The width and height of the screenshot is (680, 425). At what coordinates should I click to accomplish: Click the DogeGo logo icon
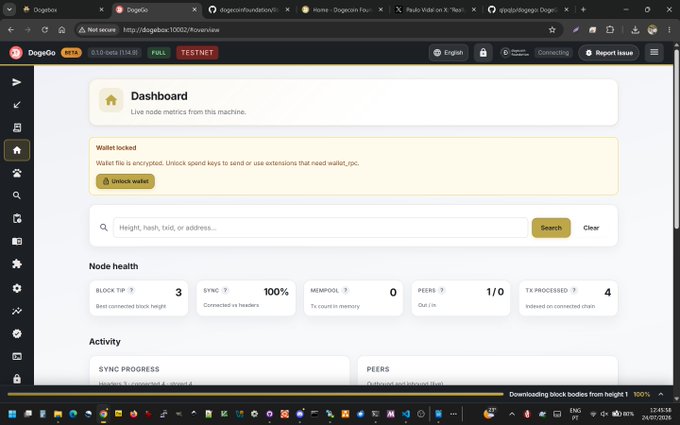click(16, 52)
